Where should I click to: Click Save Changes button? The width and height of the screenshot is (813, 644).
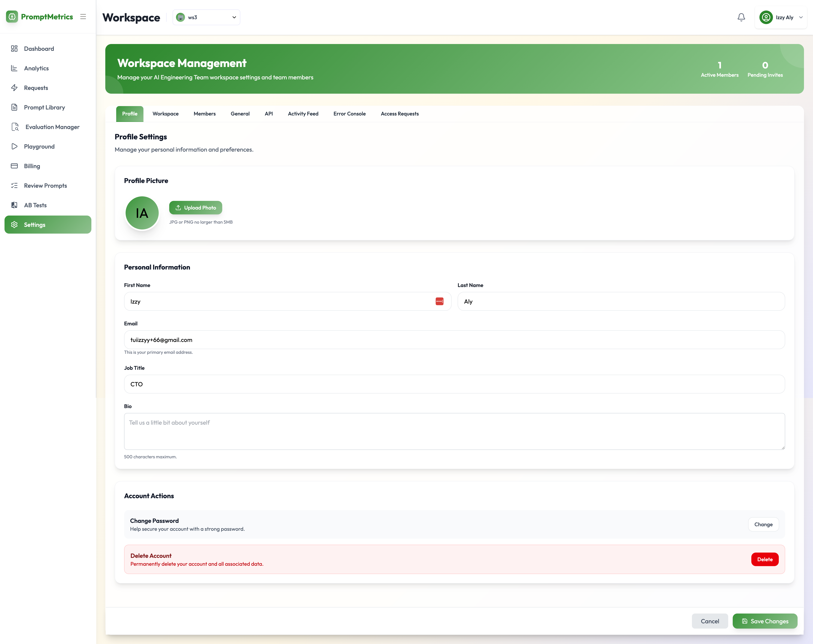pos(765,621)
